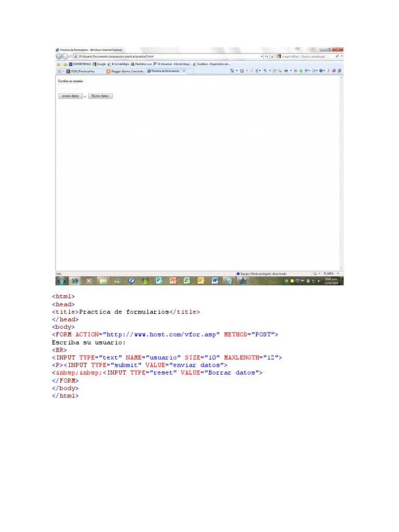Click the Internet Explorer Back arrow
399x532 pixels.
59,56
